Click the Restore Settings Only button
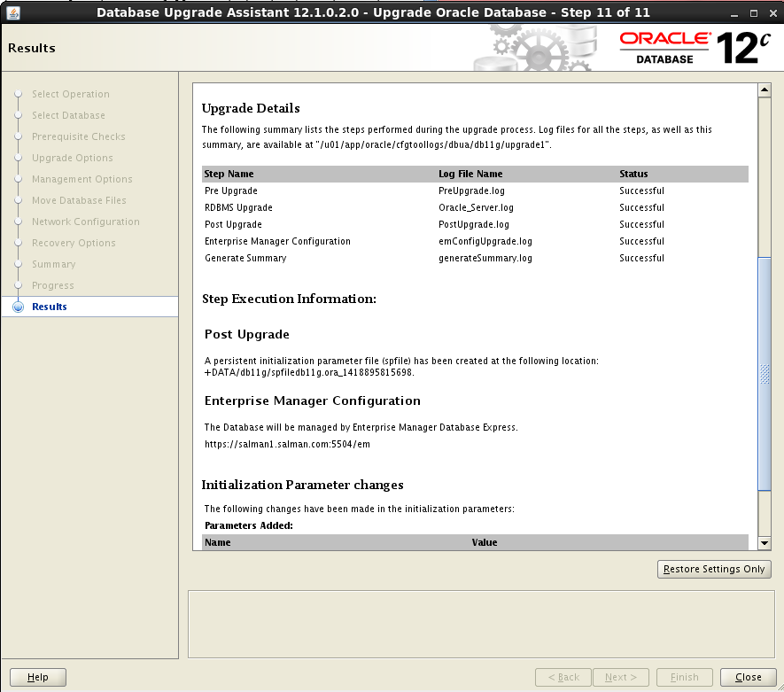 tap(714, 569)
